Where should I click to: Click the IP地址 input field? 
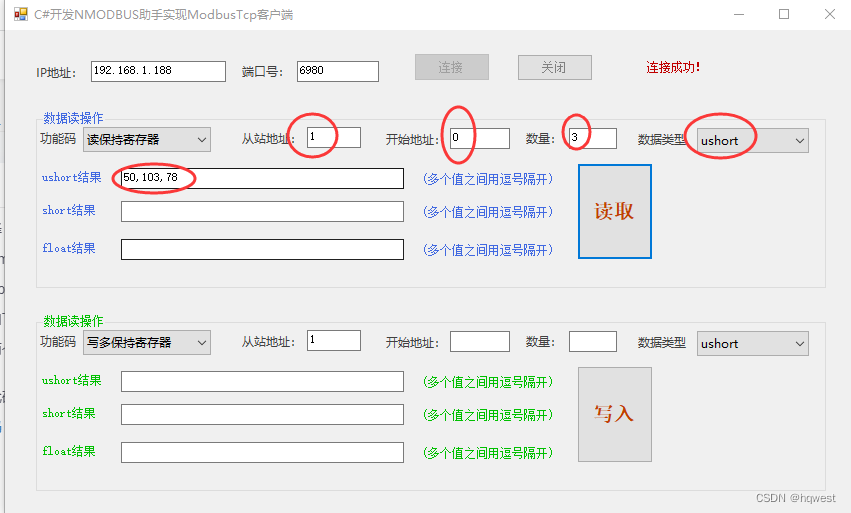click(158, 71)
